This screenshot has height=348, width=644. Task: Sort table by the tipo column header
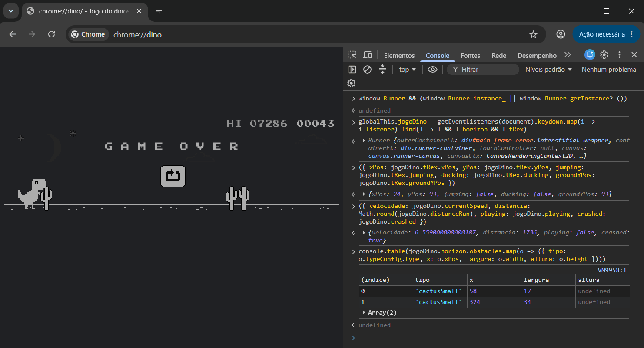[x=440, y=280]
